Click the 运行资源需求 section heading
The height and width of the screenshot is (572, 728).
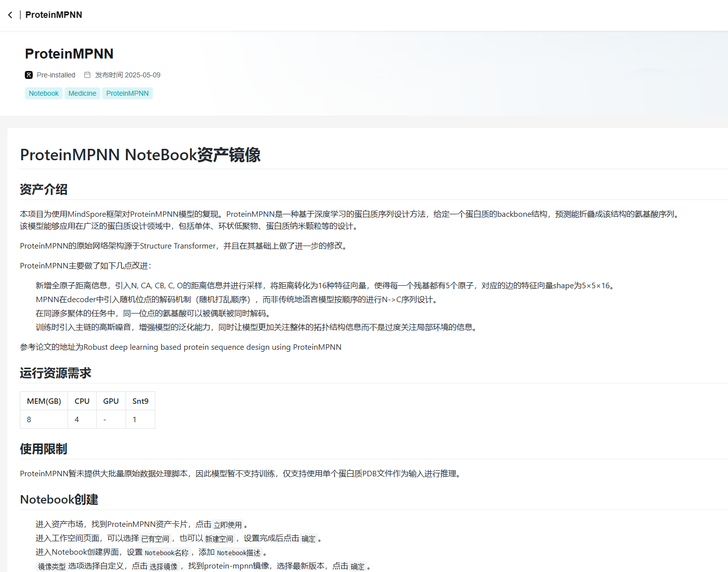pyautogui.click(x=56, y=373)
